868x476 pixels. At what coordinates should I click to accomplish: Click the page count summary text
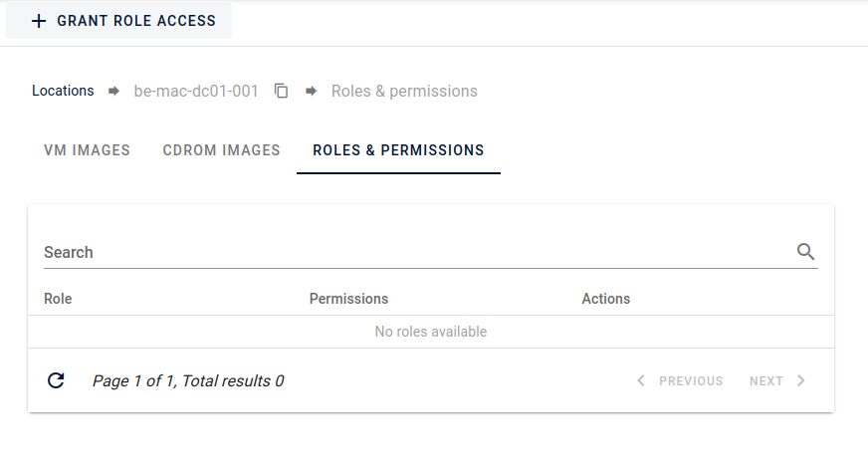tap(187, 380)
